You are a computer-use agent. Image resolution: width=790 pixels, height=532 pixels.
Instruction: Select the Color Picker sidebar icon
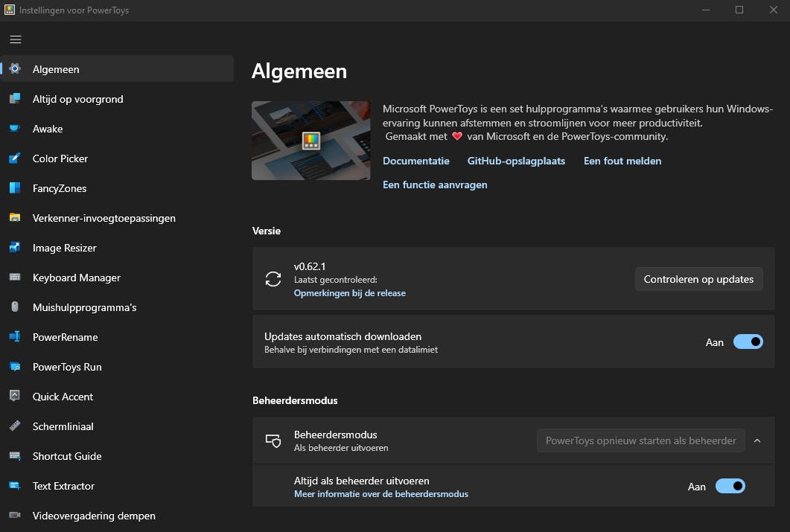tap(15, 158)
